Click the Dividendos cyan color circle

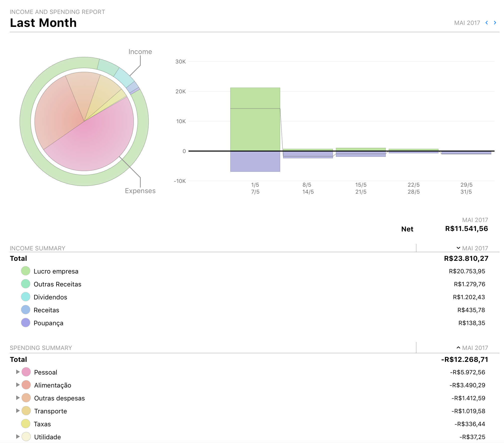point(26,297)
